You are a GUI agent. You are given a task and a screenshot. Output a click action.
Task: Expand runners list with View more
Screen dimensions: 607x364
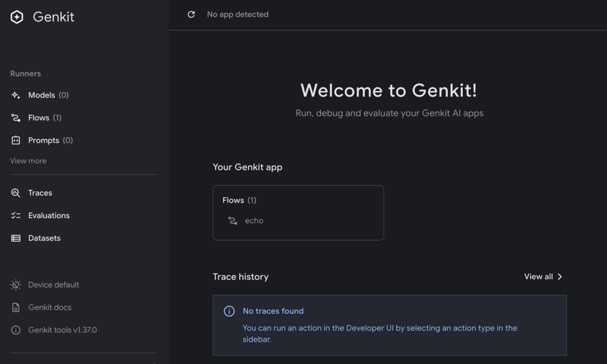[28, 161]
